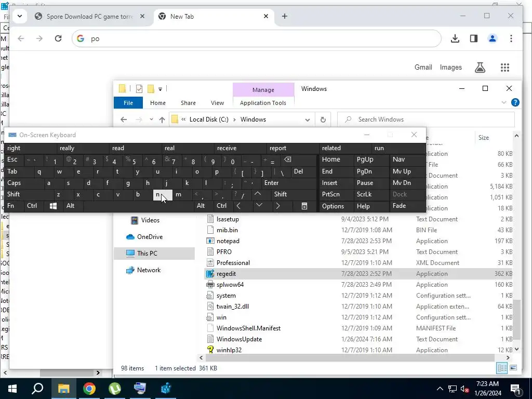Click the regedit application icon
532x399 pixels.
point(210,273)
